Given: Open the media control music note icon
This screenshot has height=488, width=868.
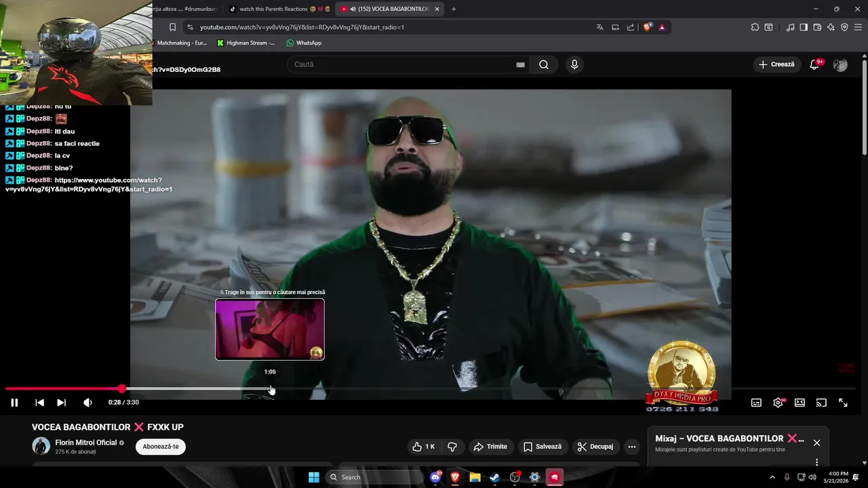Looking at the screenshot, I should 790,27.
